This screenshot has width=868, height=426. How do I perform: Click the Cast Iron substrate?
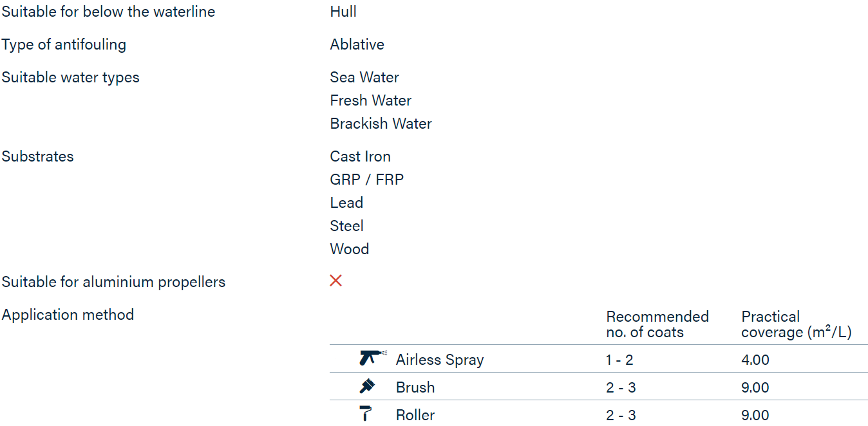[361, 156]
